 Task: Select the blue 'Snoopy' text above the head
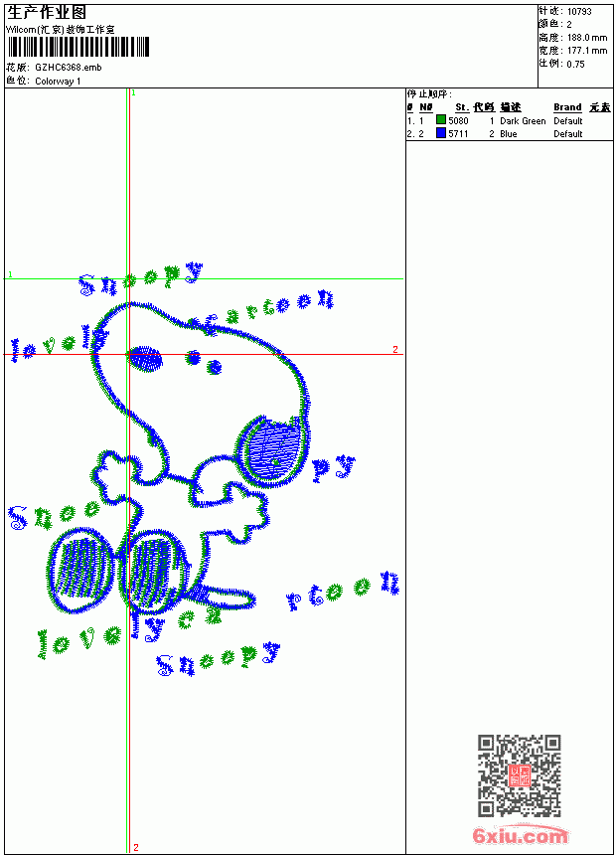click(141, 278)
